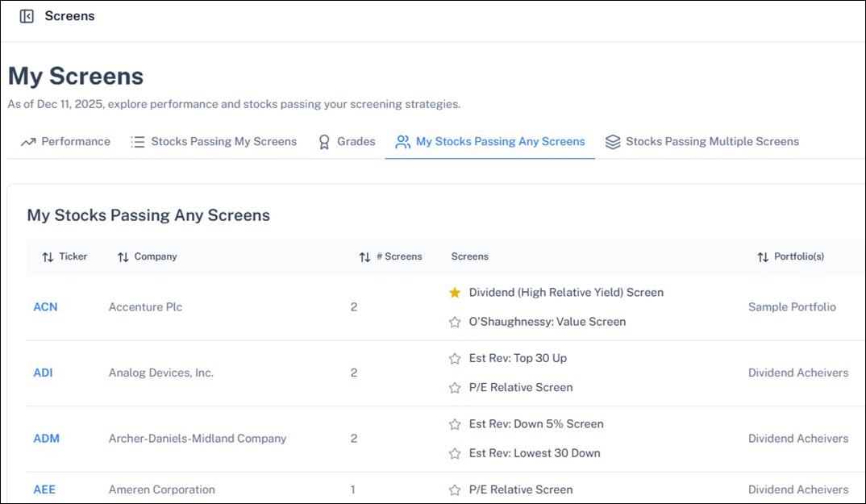
Task: Sort by Portfolio(s) arrows icon
Action: [x=763, y=257]
